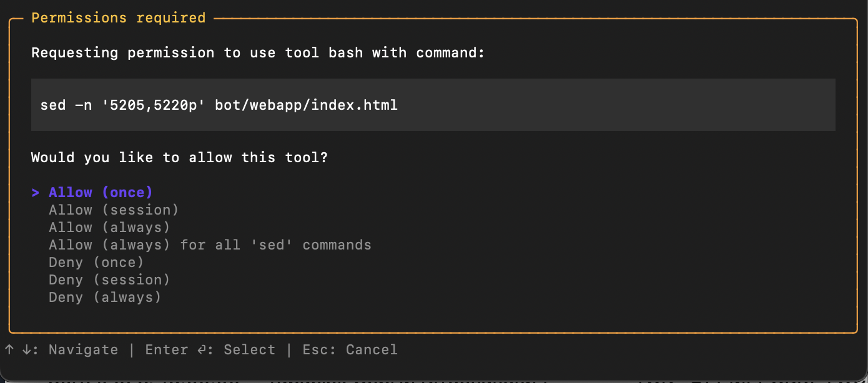
Task: Click the Navigate hint label
Action: point(83,350)
